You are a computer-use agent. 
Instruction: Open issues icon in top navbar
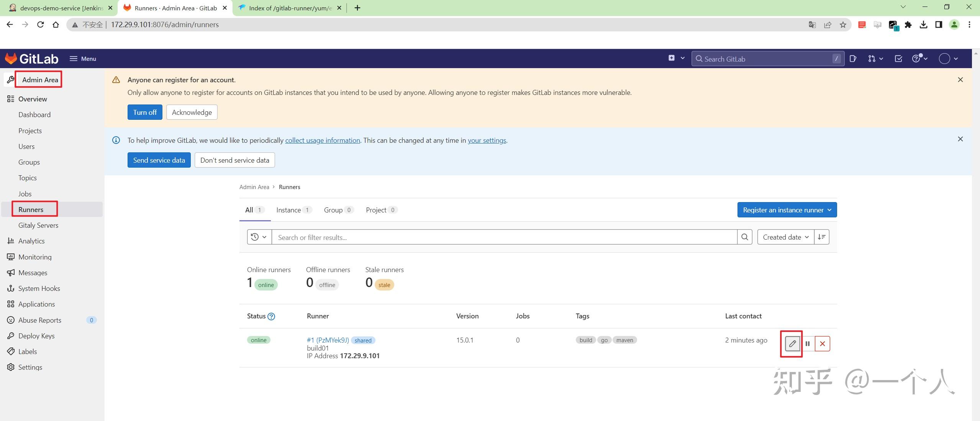[x=853, y=59]
